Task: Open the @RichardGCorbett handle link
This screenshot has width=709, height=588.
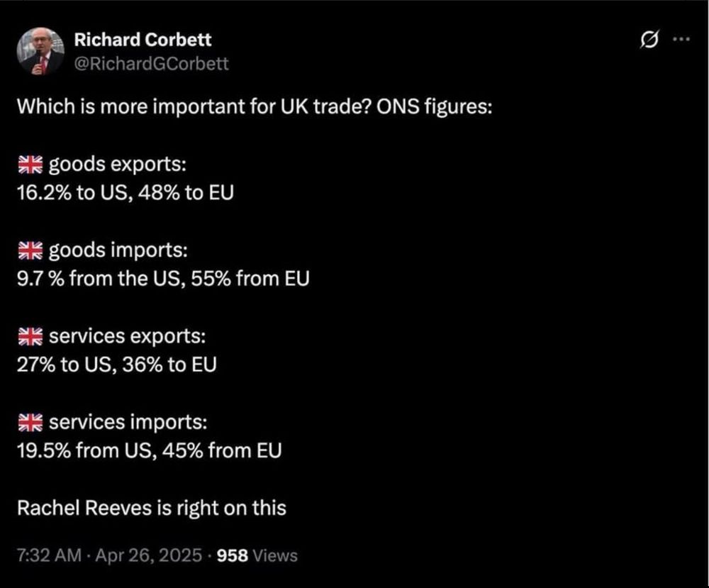Action: 151,64
